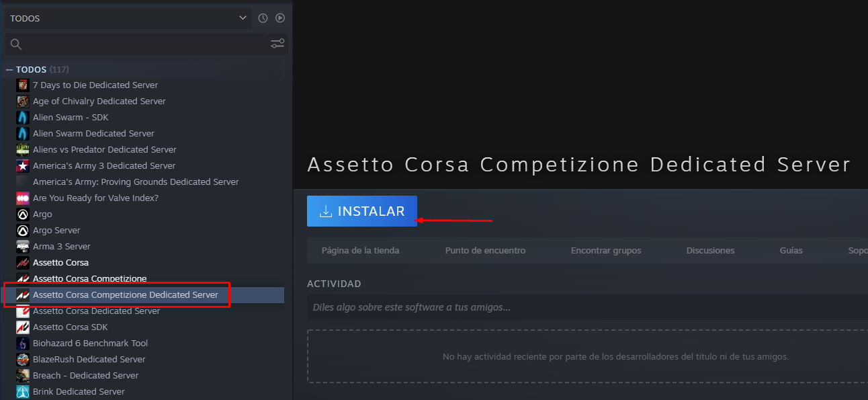Open the TODOS library dropdown
This screenshot has height=400, width=868.
point(128,18)
